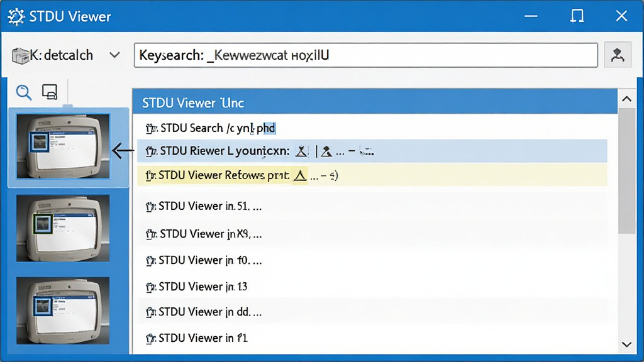Click the scrollbar down arrow

[x=627, y=344]
